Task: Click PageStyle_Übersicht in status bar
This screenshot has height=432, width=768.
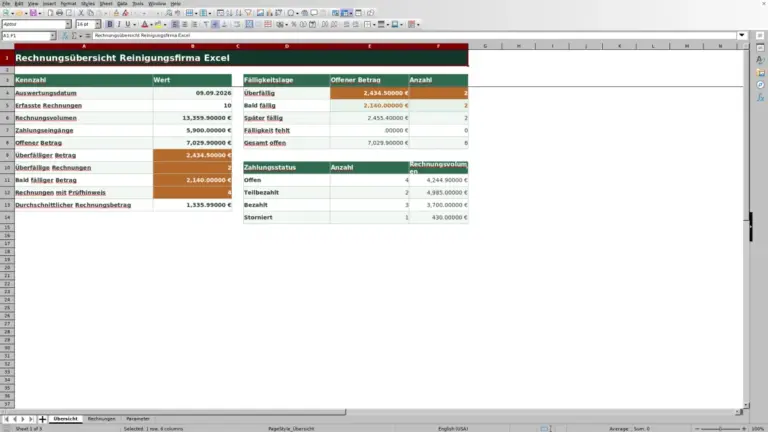Action: point(290,429)
